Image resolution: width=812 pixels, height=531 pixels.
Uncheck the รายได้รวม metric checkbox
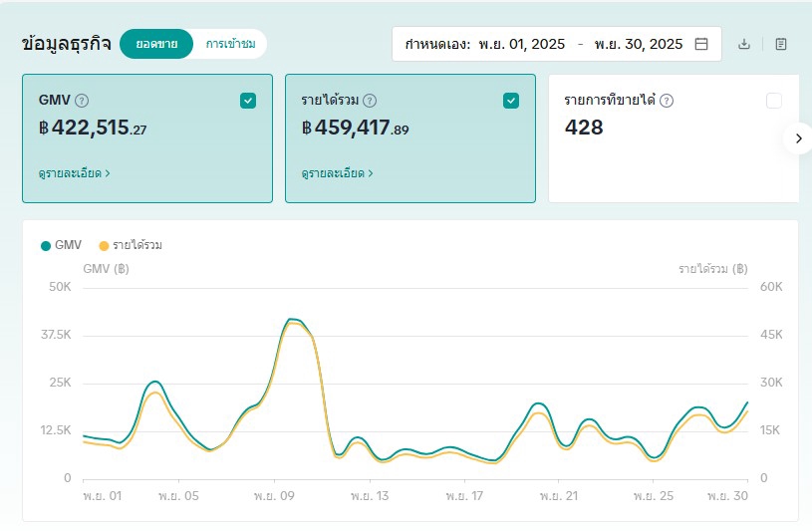point(511,100)
